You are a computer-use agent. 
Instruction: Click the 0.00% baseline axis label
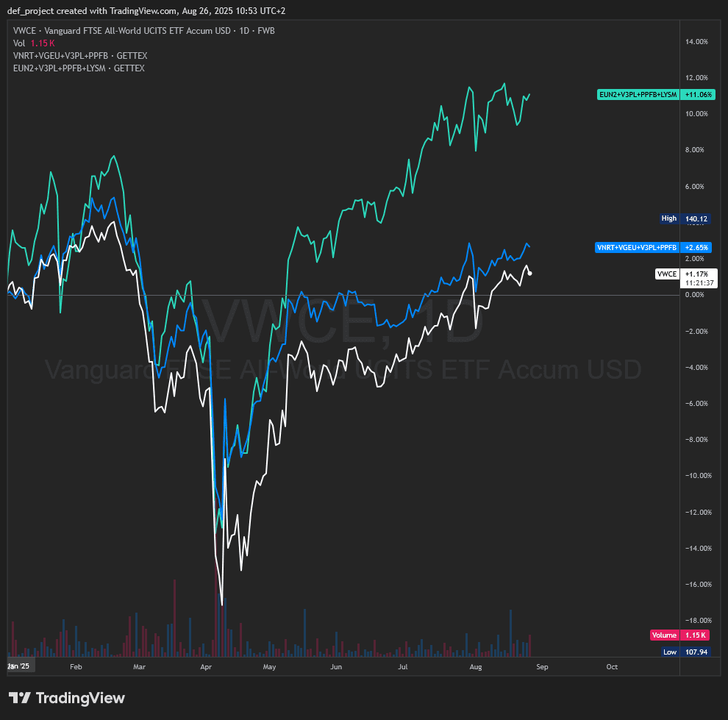coord(696,295)
